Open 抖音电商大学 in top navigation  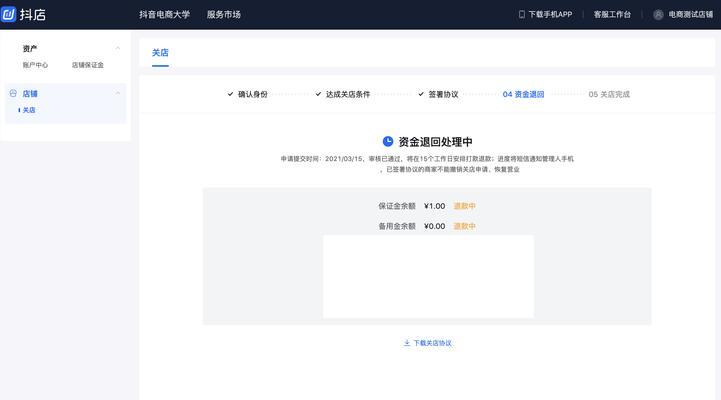click(164, 15)
